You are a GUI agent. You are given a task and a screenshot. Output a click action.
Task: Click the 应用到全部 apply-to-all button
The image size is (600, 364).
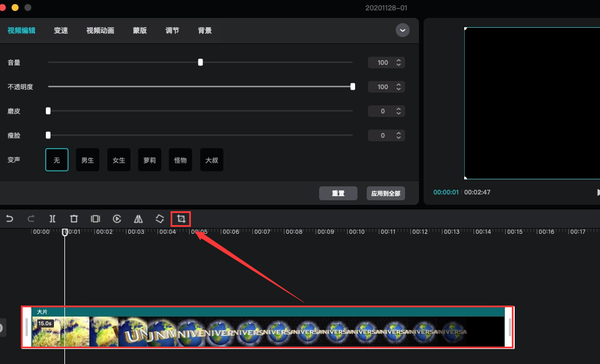click(x=386, y=193)
